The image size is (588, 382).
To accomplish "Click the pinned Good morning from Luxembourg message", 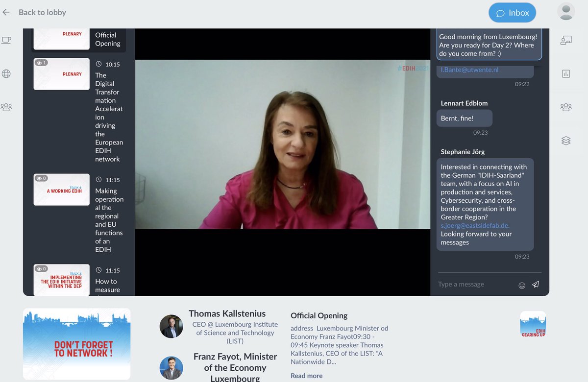I will coord(488,45).
